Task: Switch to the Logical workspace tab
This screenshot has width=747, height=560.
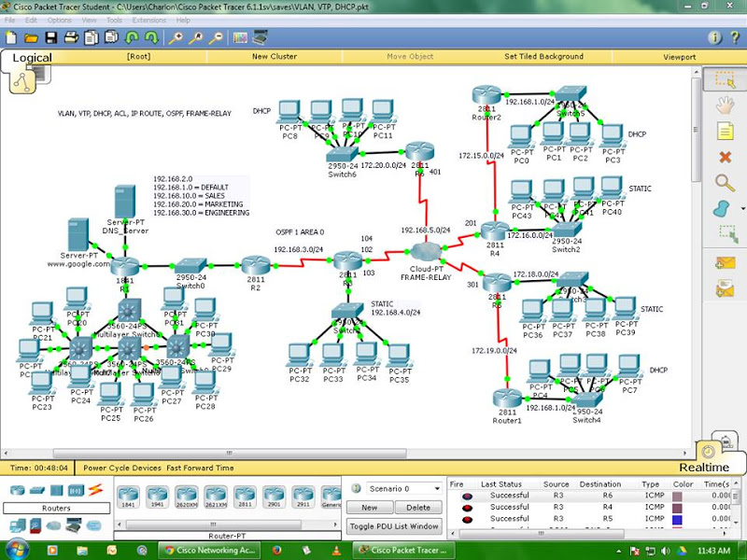Action: point(32,58)
